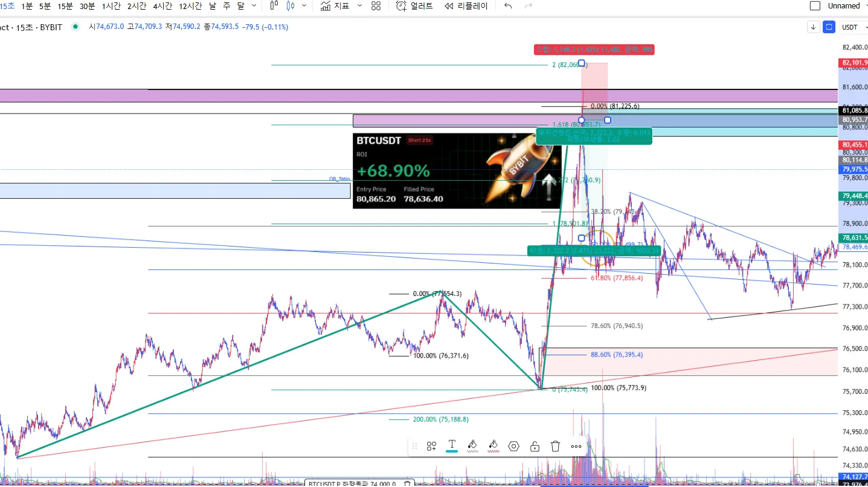
Task: Click the BTCUSDT +68.90% ROI image
Action: [457, 171]
